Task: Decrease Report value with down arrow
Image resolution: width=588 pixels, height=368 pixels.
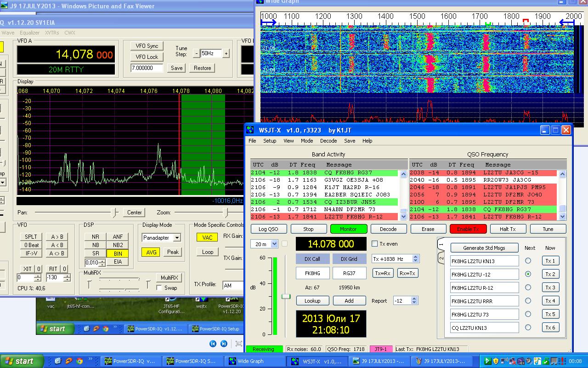Action: click(414, 303)
